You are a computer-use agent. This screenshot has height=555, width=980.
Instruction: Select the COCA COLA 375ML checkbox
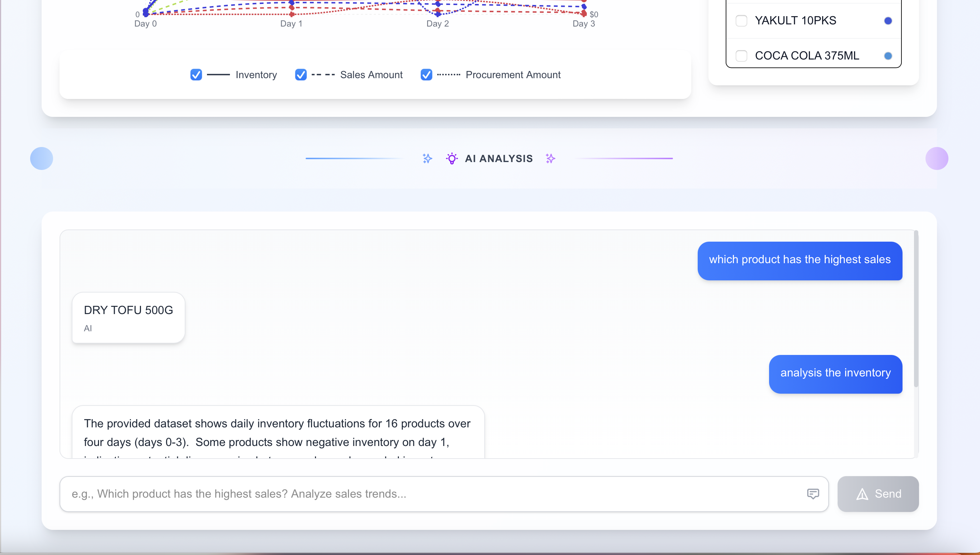tap(741, 56)
